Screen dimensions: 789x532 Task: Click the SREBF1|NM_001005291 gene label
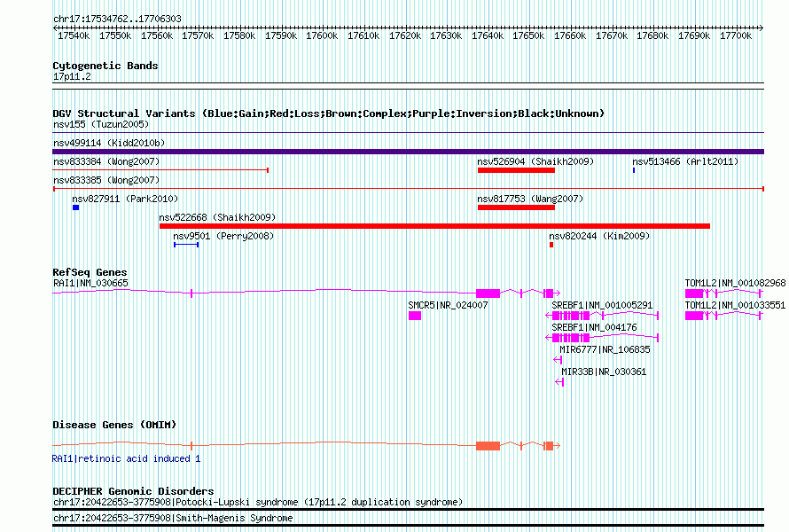pyautogui.click(x=602, y=305)
